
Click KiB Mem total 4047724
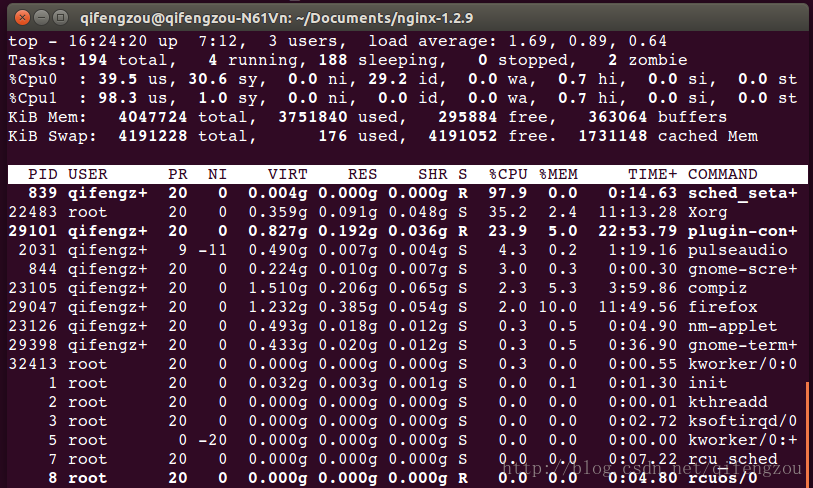152,117
